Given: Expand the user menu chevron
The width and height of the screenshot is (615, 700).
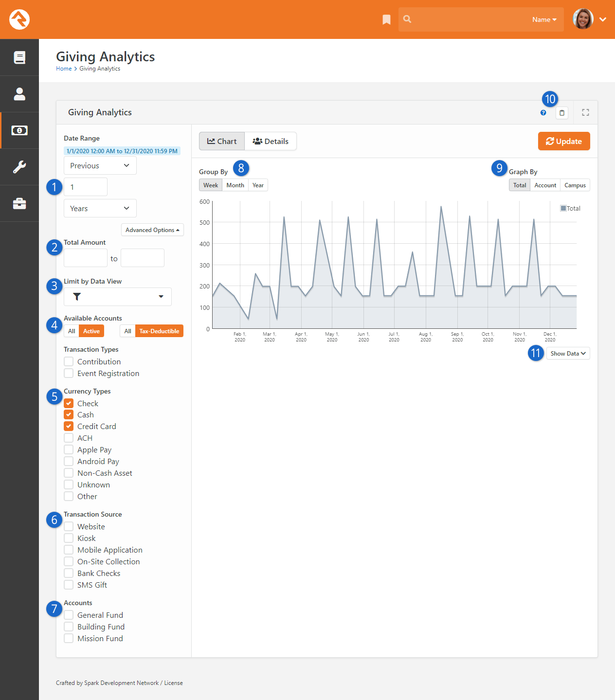Looking at the screenshot, I should click(603, 19).
